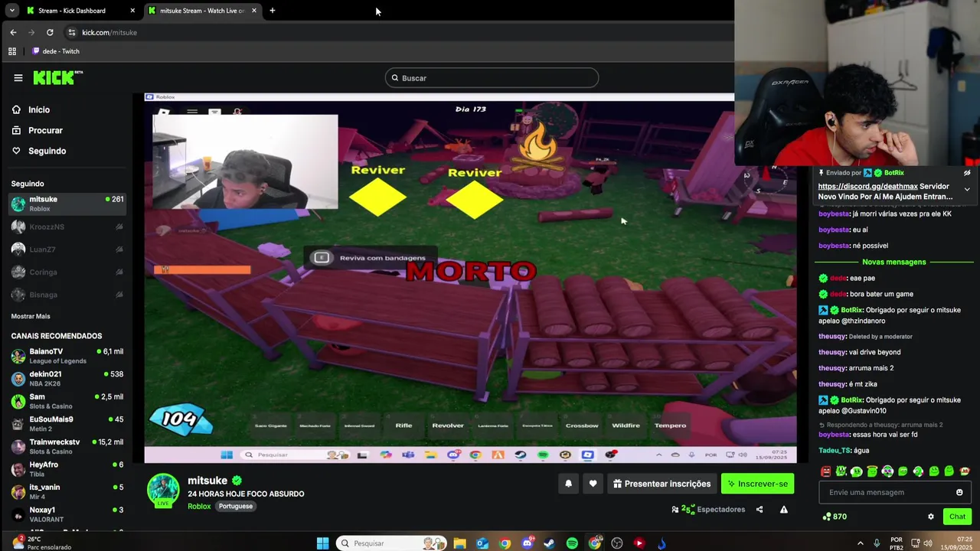Reload the page with browser refresh icon

[x=50, y=32]
